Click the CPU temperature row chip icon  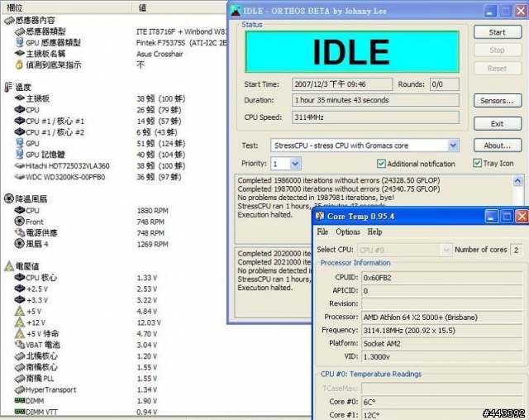pyautogui.click(x=20, y=109)
